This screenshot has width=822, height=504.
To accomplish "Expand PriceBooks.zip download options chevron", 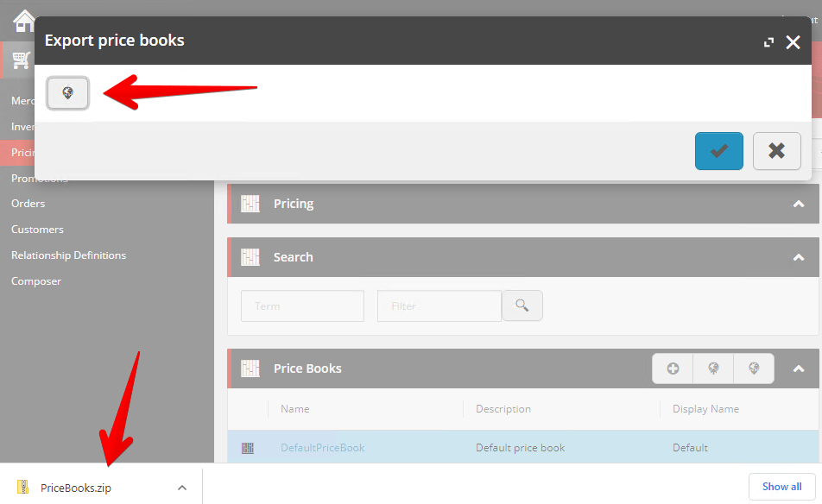I will pos(182,488).
